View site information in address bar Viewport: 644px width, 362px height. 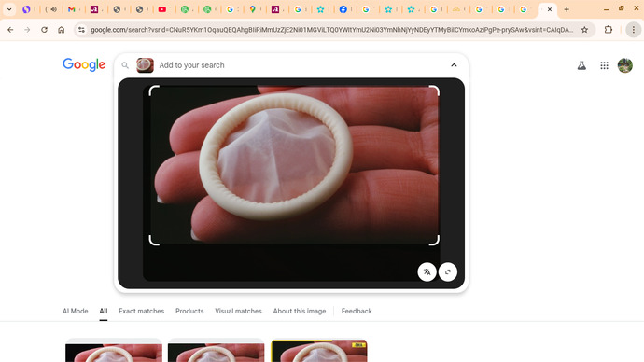coord(82,30)
